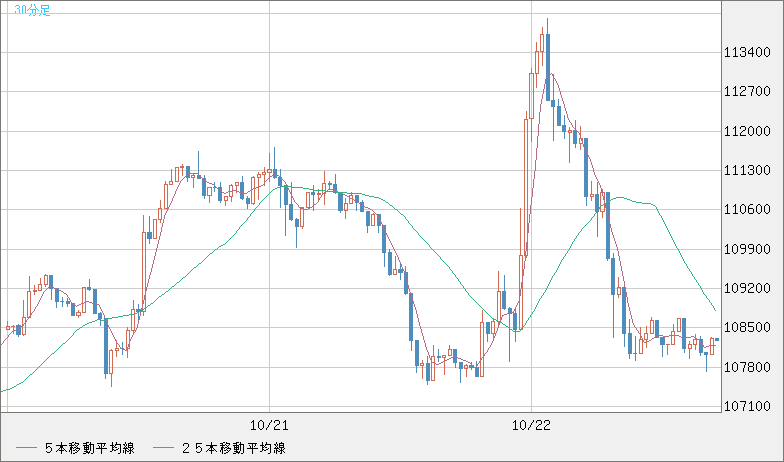
Task: Select the 10/22 date label
Action: pos(531,425)
